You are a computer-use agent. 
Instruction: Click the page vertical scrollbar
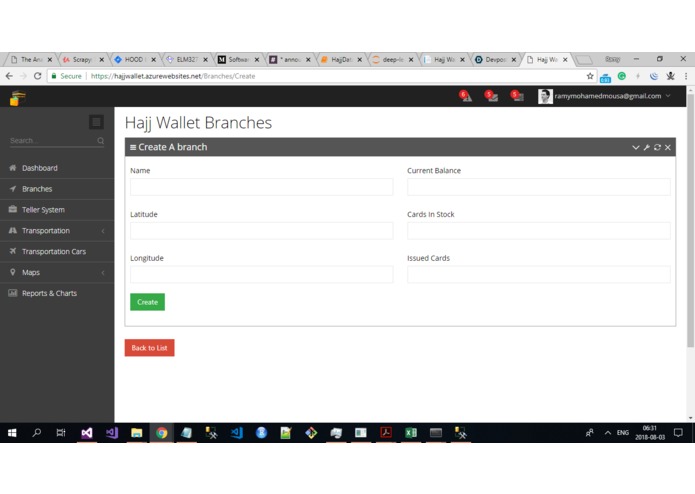click(690, 222)
